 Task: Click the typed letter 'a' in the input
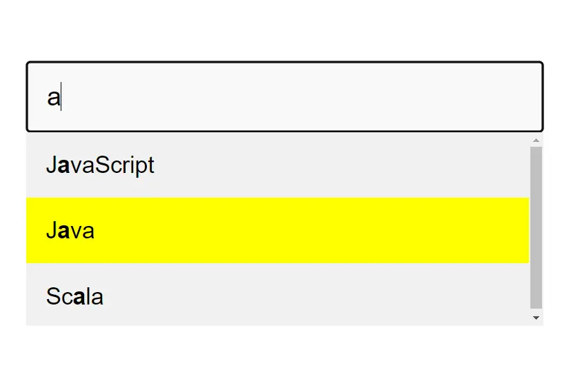click(x=53, y=98)
